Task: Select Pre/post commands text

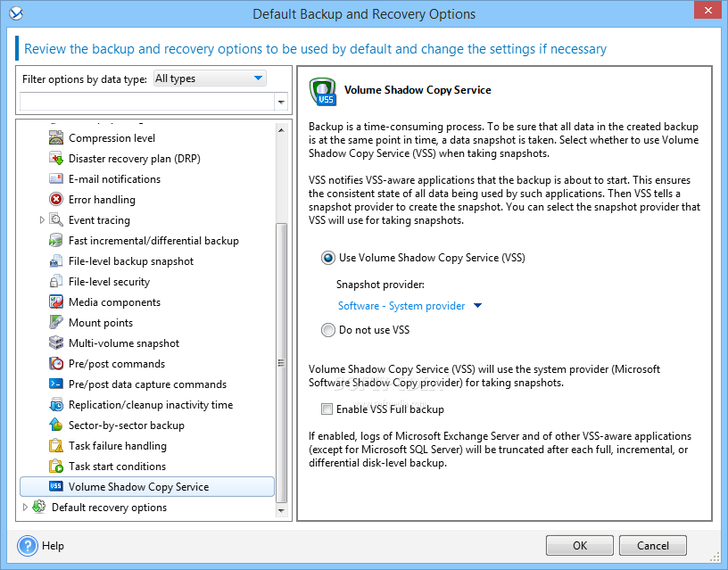Action: tap(117, 364)
